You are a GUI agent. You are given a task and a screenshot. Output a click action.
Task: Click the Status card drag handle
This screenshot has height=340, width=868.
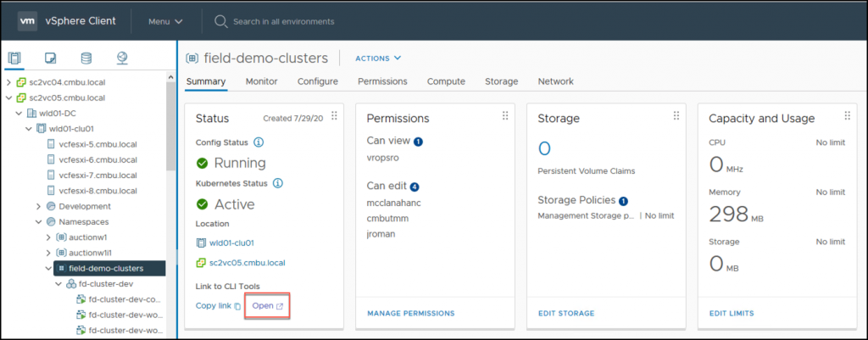point(333,116)
